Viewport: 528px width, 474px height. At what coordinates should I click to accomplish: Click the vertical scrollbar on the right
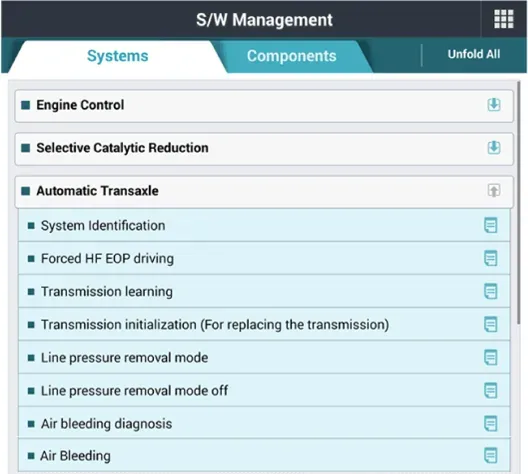point(519,202)
